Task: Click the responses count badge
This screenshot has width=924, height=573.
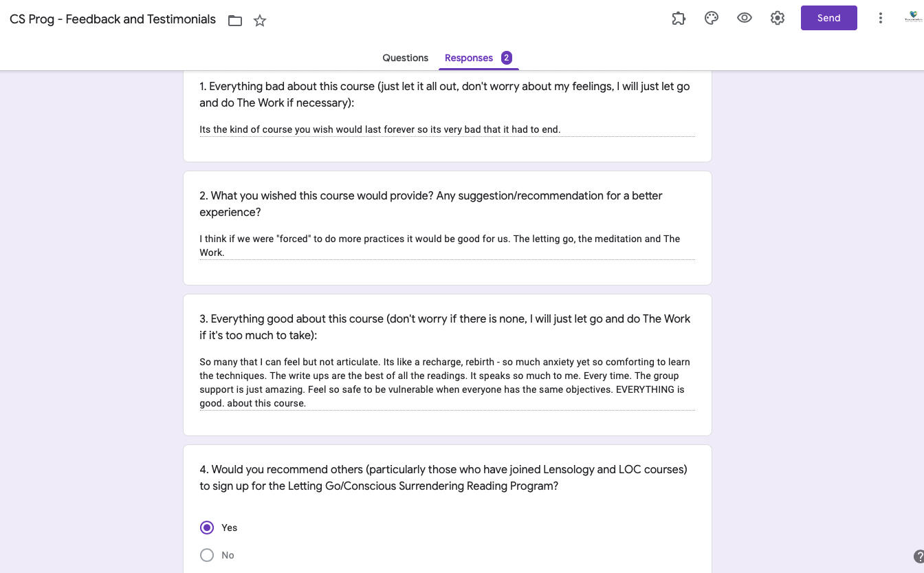Action: click(x=507, y=58)
